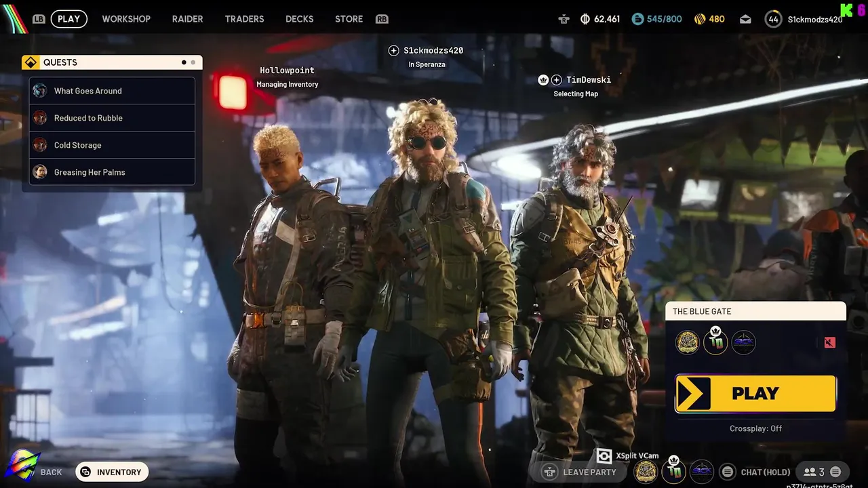Open the PLAY tab in top navigation
This screenshot has width=868, height=488.
[68, 19]
